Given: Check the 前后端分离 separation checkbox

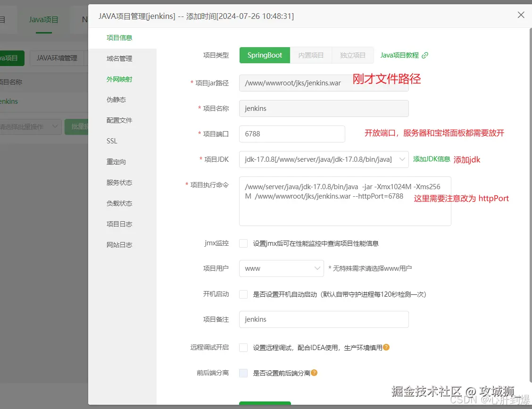Looking at the screenshot, I should click(243, 373).
